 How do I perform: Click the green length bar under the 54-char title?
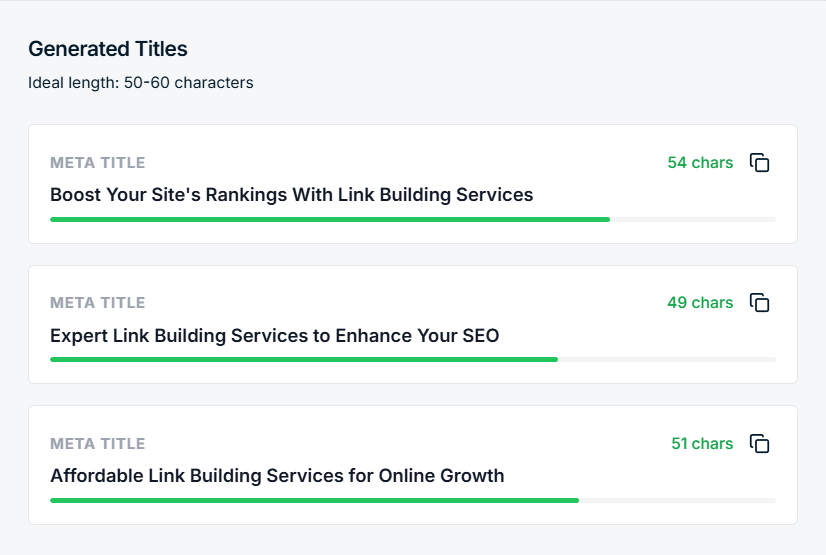coord(330,219)
